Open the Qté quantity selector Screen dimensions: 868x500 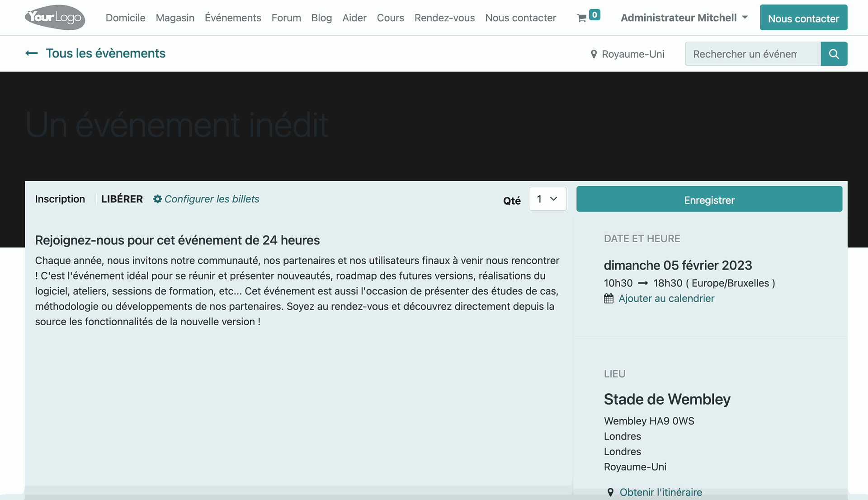coord(547,199)
